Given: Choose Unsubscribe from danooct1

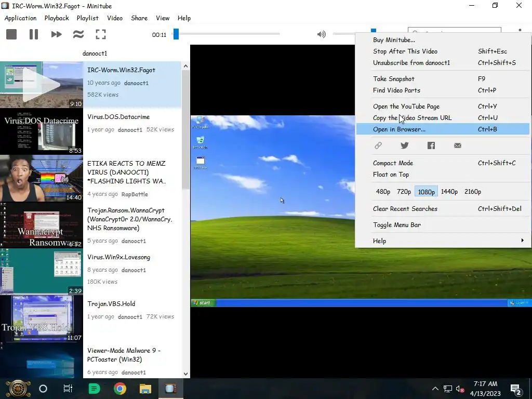Looking at the screenshot, I should (443, 63).
